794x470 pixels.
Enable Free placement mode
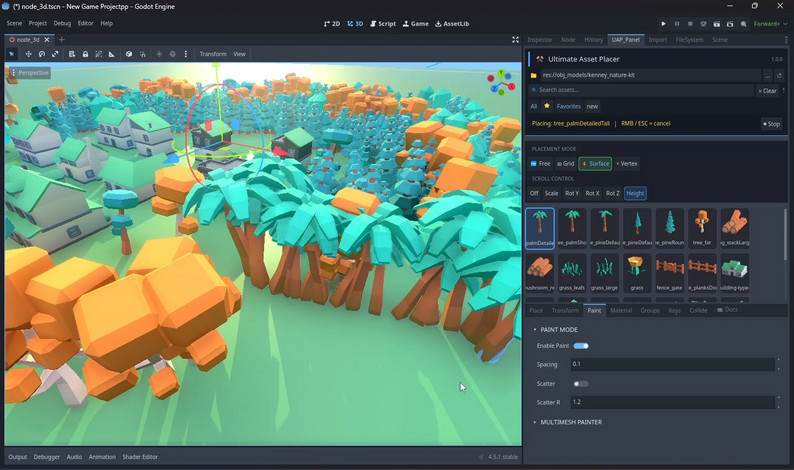(540, 164)
